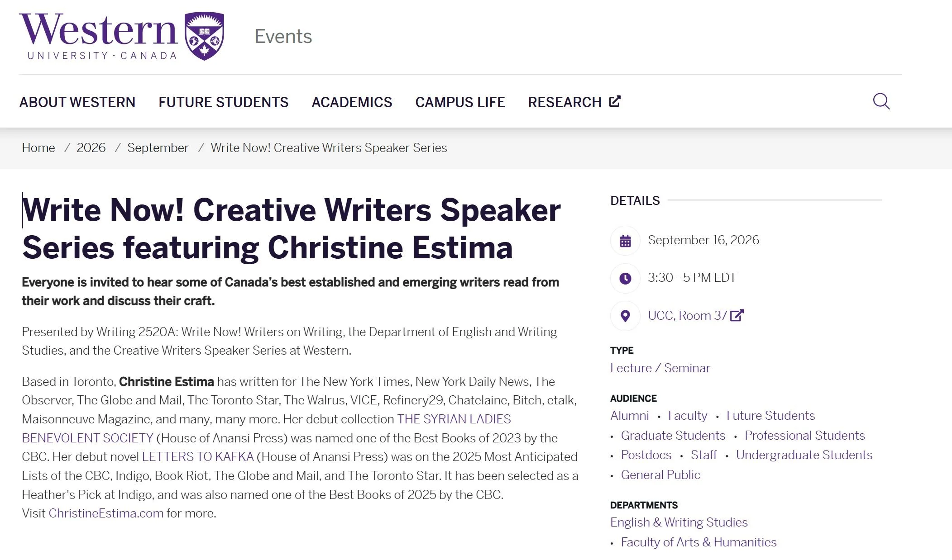Open the LETTERS TO KAFKA link
Image resolution: width=952 pixels, height=560 pixels.
pyautogui.click(x=198, y=457)
